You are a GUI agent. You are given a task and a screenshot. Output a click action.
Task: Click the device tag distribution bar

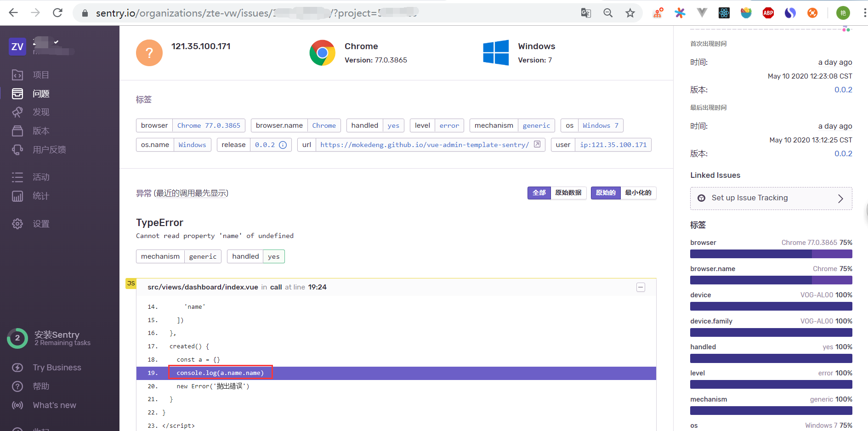(x=771, y=306)
